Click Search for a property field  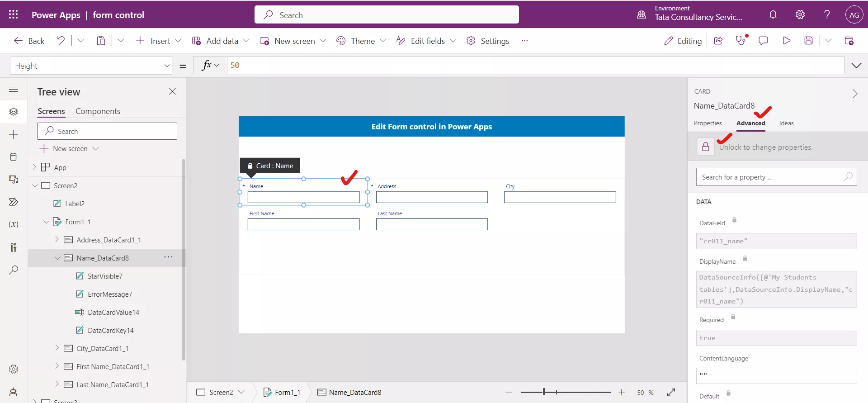776,177
